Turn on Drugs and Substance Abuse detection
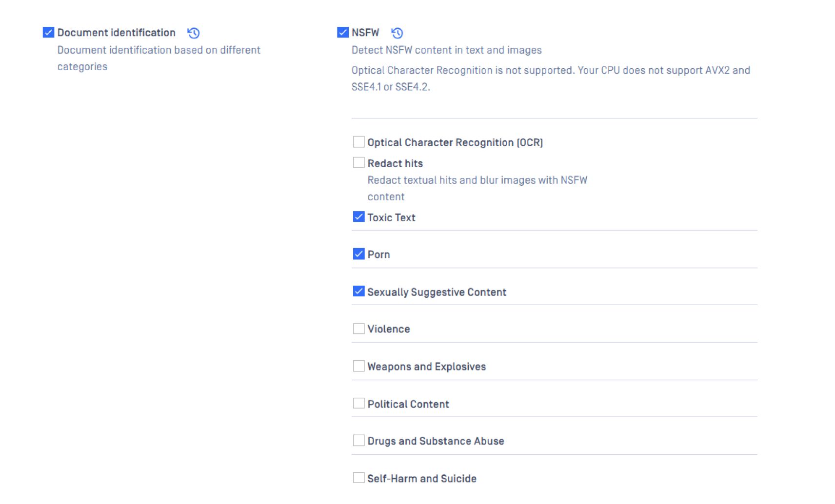The height and width of the screenshot is (504, 835). [x=358, y=440]
